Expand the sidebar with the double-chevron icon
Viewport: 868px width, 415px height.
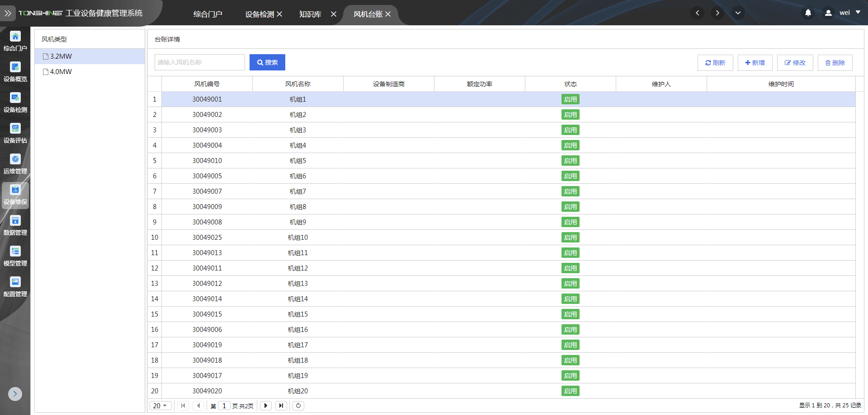(x=8, y=14)
